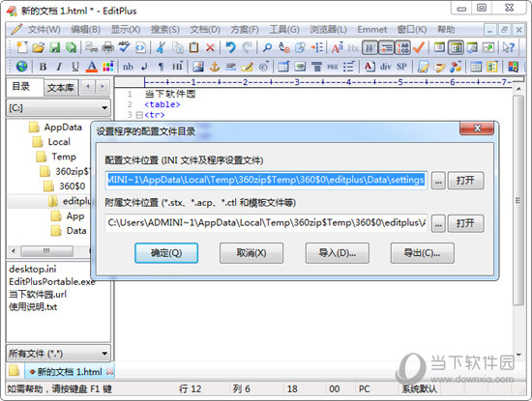Open a file with folder icon
532x401 pixels.
(x=39, y=47)
